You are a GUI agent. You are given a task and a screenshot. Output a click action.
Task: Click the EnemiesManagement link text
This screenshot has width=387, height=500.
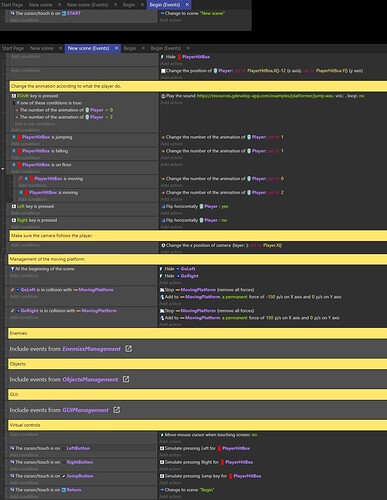point(91,349)
